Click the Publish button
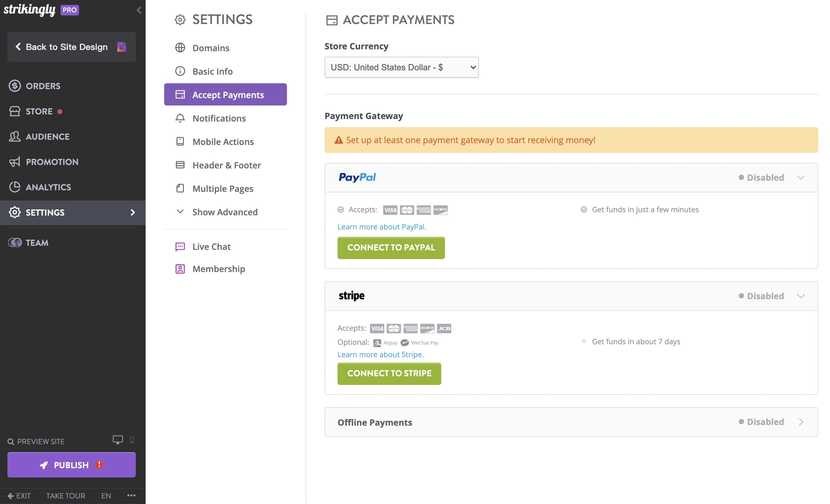 [71, 465]
